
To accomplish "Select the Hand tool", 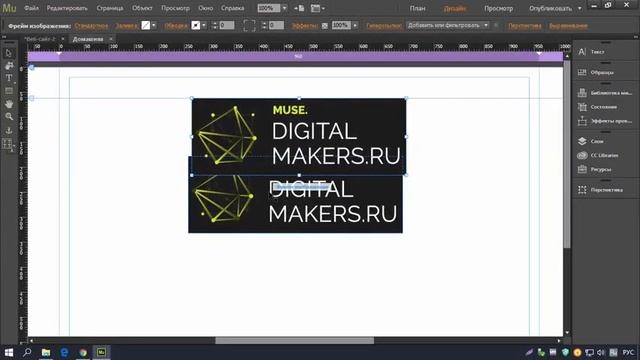I will 9,104.
